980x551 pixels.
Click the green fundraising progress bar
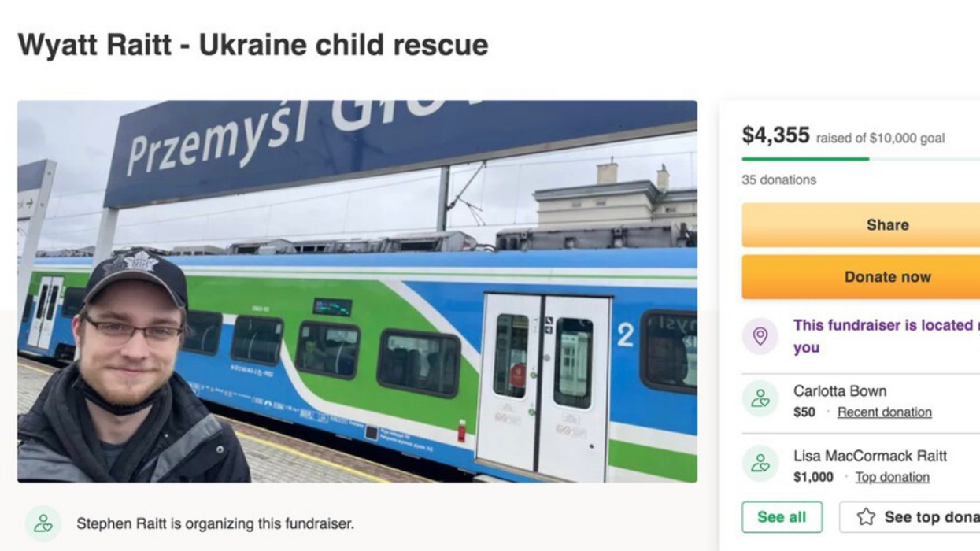click(804, 159)
